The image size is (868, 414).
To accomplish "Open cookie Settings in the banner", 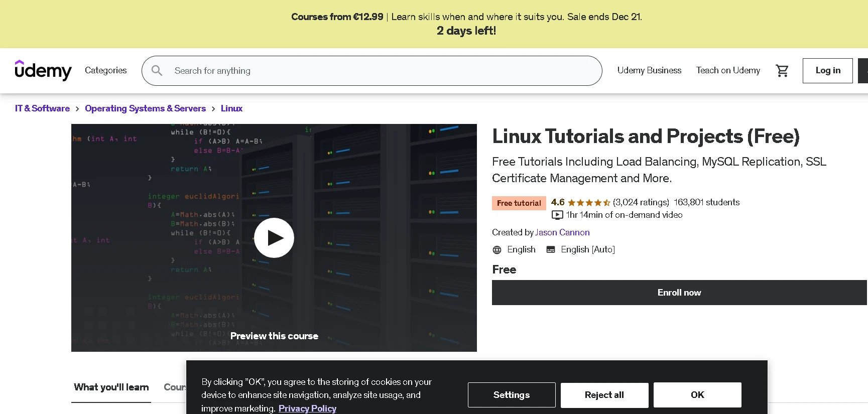I will (511, 395).
